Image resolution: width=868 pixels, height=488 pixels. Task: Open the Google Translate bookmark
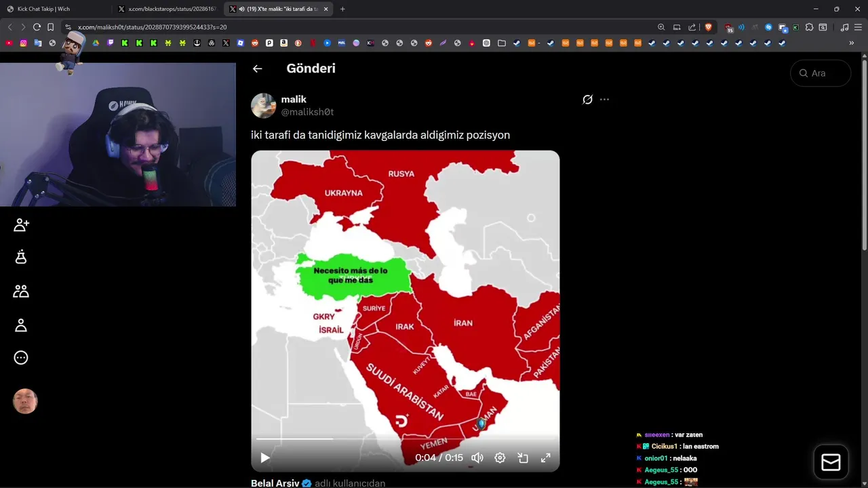(38, 43)
